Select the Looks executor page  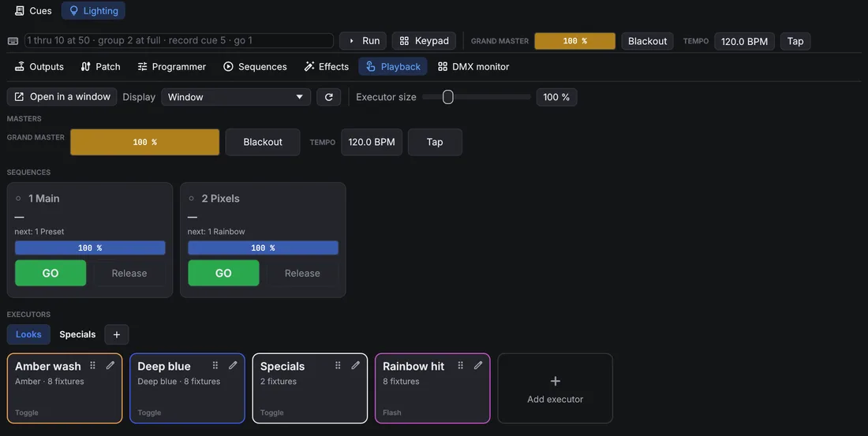28,334
